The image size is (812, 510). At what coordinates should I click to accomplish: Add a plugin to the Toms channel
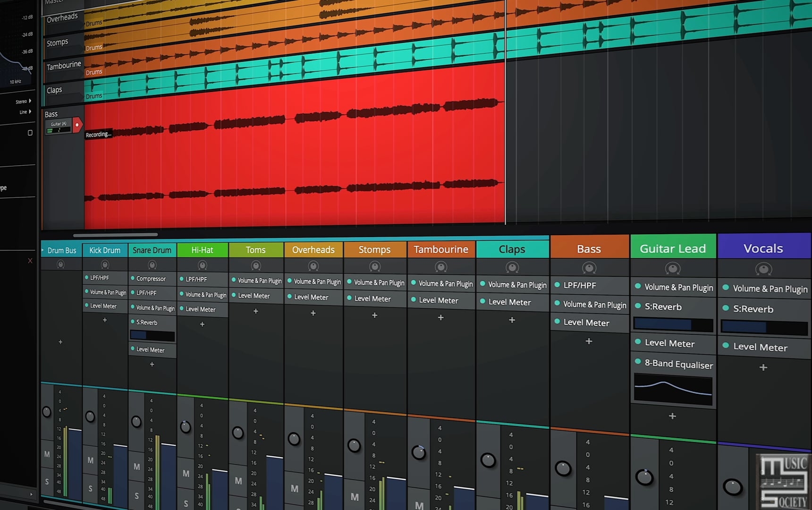pos(256,311)
